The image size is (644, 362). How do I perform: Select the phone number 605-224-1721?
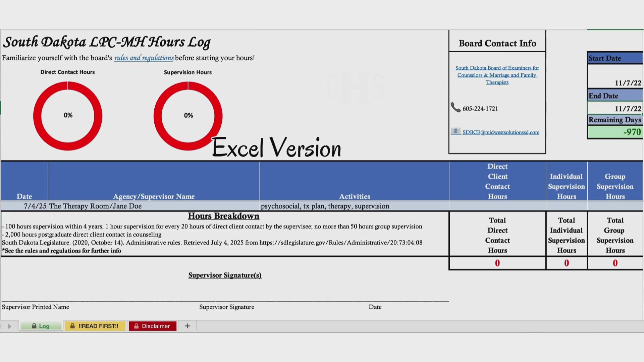[480, 109]
